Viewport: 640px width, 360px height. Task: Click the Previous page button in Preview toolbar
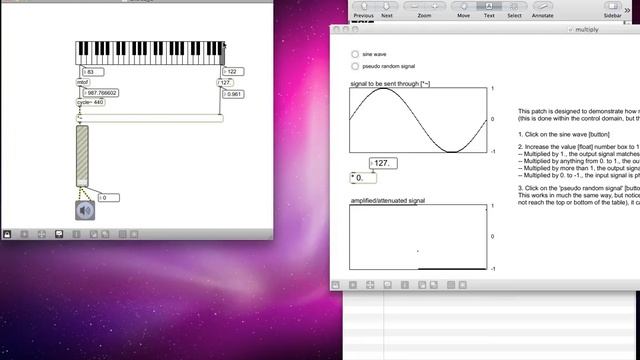tap(364, 7)
